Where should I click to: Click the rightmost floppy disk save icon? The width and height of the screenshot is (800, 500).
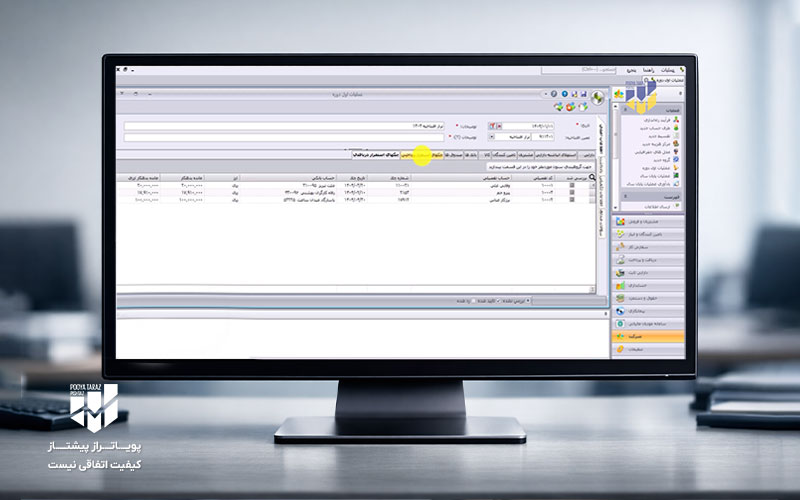[583, 94]
